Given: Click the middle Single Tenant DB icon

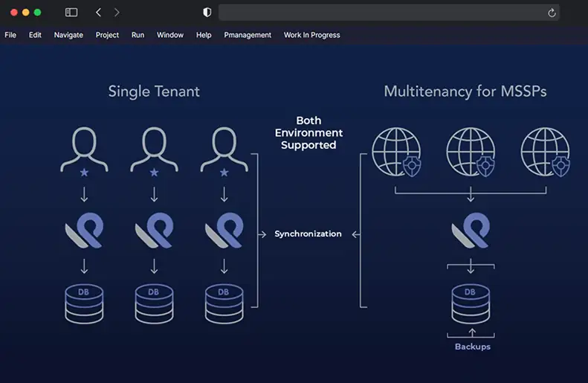Looking at the screenshot, I should (154, 304).
